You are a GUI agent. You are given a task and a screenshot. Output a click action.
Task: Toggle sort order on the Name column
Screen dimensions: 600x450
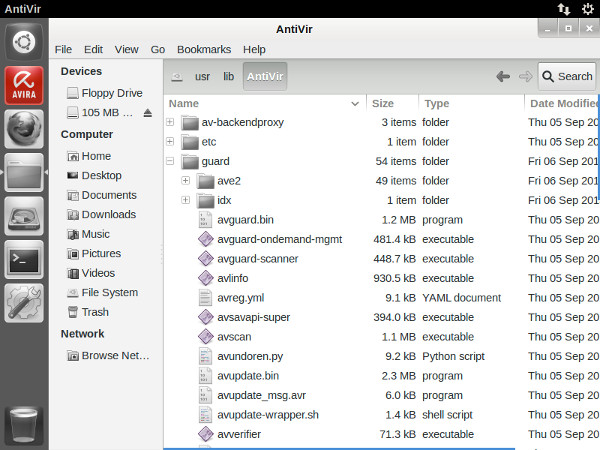[265, 104]
